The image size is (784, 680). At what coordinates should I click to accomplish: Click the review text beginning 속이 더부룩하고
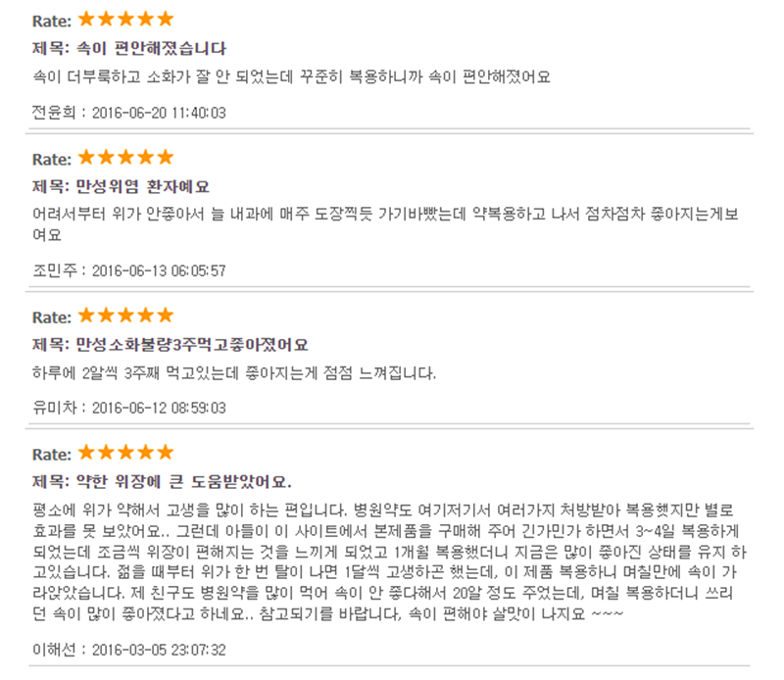(291, 76)
